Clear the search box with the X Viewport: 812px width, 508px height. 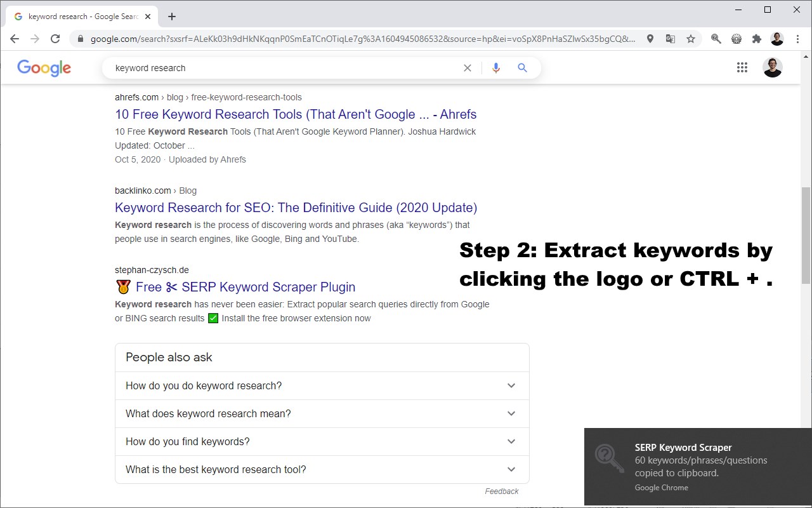point(468,68)
